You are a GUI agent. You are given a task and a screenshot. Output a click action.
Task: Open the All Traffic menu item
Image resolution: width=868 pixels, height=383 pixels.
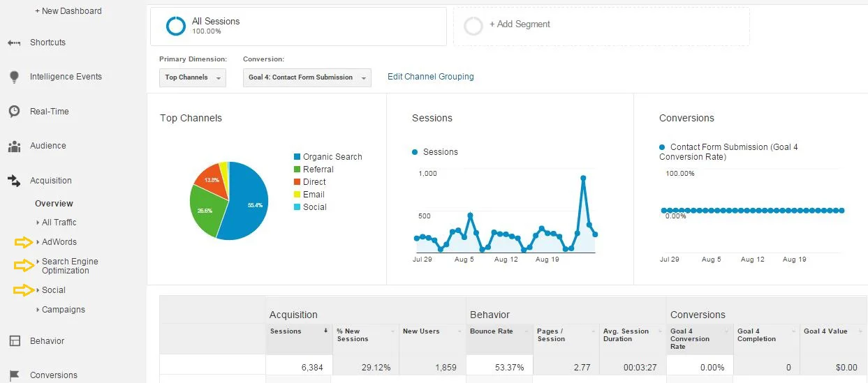59,223
